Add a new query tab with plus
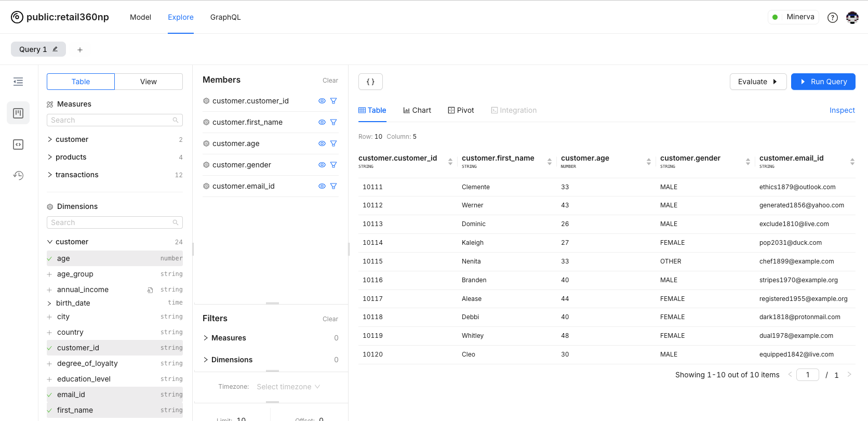The height and width of the screenshot is (421, 868). [x=80, y=50]
